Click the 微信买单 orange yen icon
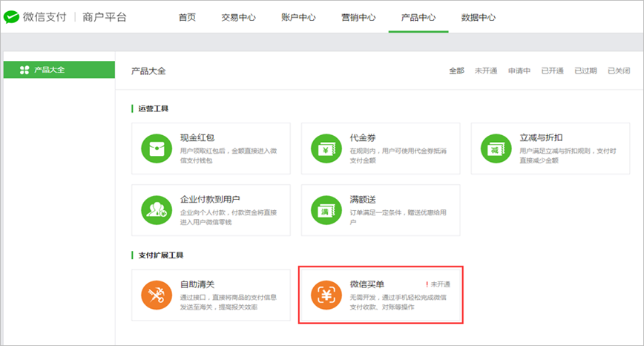The width and height of the screenshot is (644, 346). coord(326,295)
